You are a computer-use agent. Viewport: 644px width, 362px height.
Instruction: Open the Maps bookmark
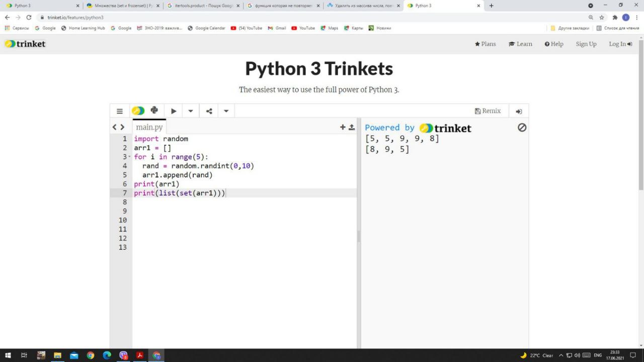click(330, 28)
